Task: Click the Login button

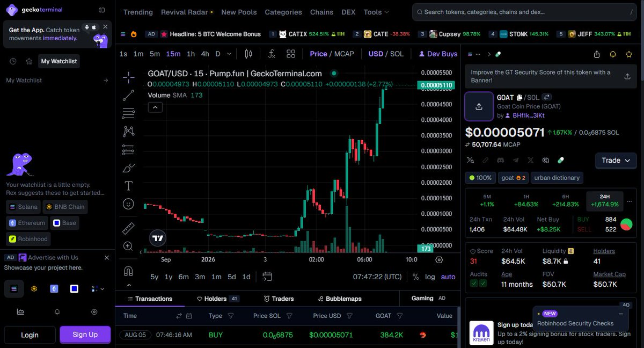Action: tap(30, 335)
